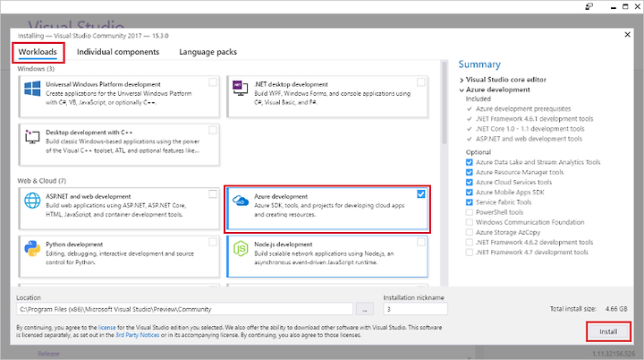Click the Release link in background window

pos(48,354)
